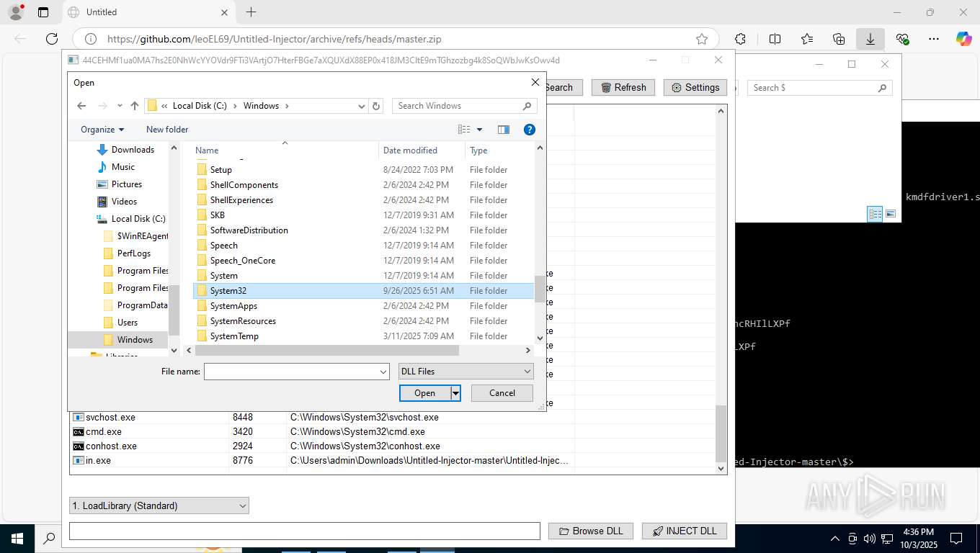Select the SystemApps folder
The image size is (980, 553).
[x=363, y=306]
